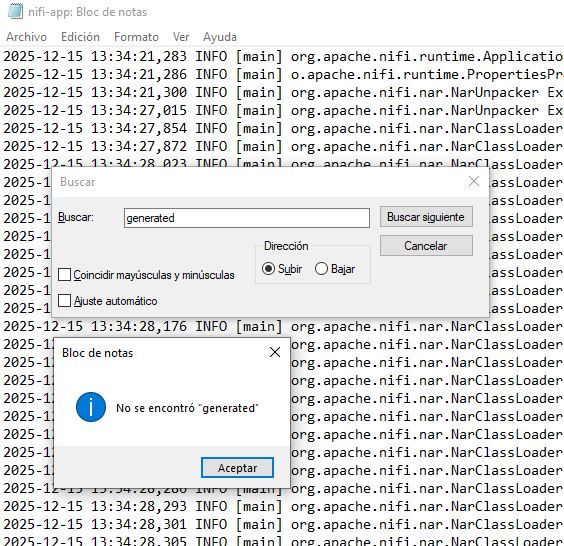Viewport: 564px width, 546px height.
Task: Click the No se encontró "generated" message text
Action: point(187,408)
